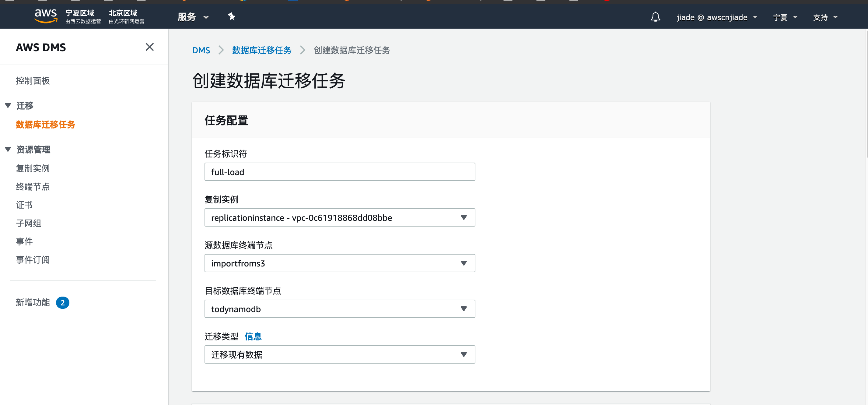Screen dimensions: 868x405
Task: Click the 数据库迁移任务 breadcrumb link
Action: pos(261,50)
